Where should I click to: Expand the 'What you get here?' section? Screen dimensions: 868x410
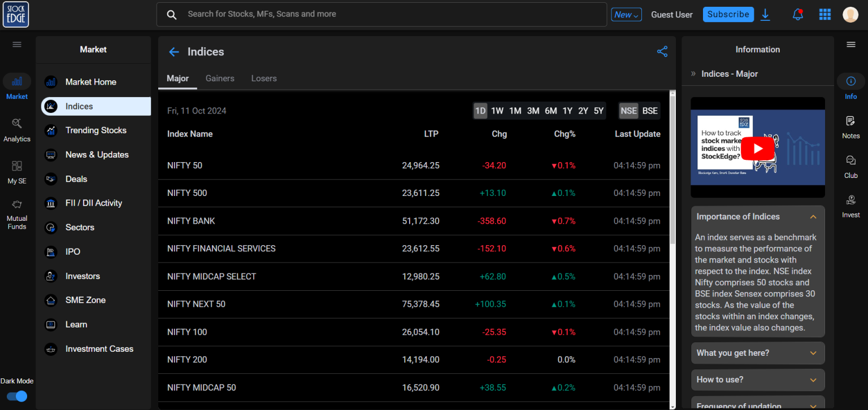(x=757, y=353)
